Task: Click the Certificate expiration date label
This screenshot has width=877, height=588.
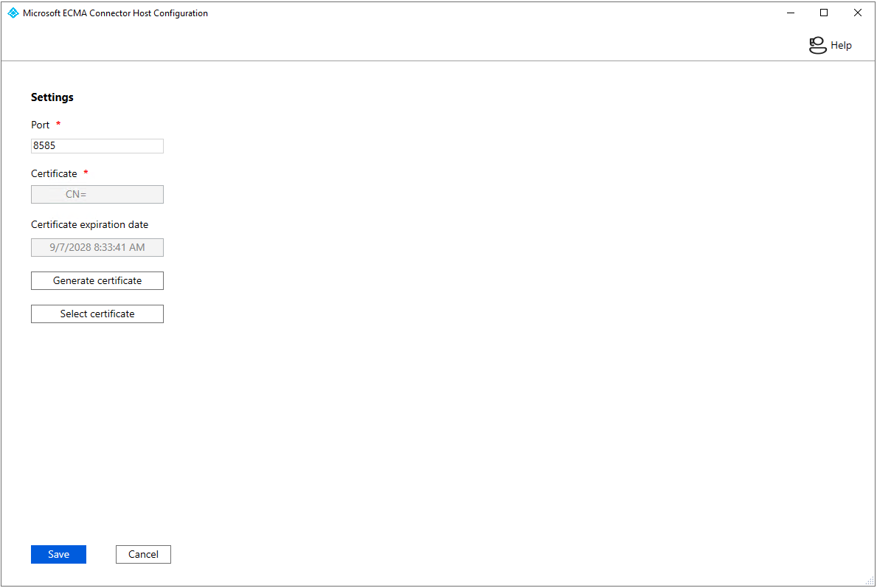Action: point(89,225)
